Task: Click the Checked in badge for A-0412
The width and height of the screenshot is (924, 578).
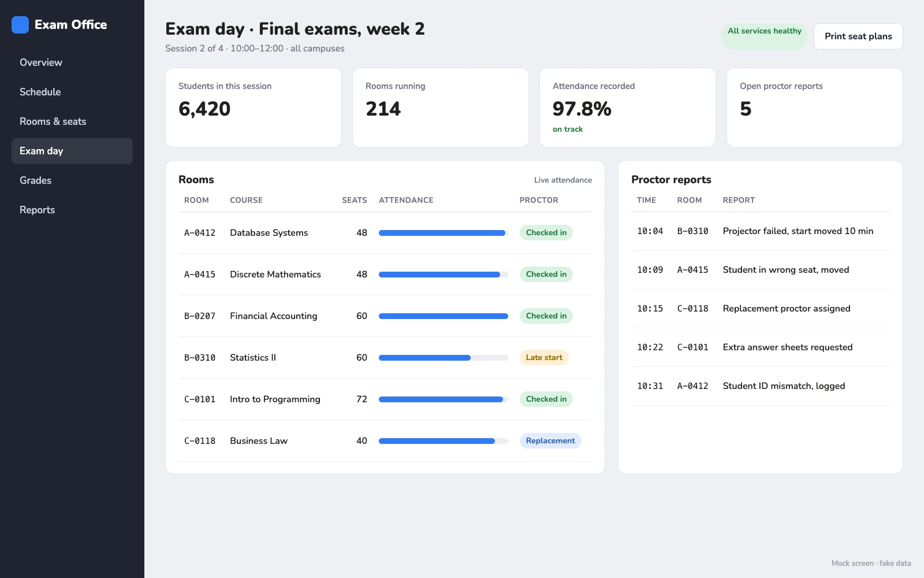Action: 546,233
